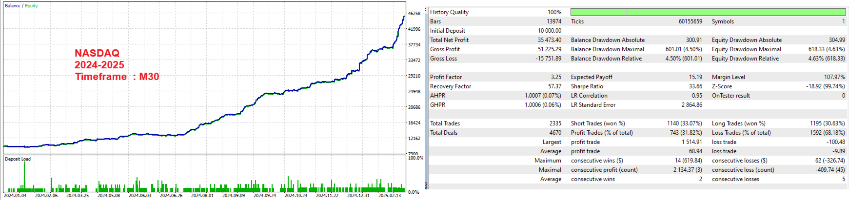
Task: Click the AHPR value "1.0007 (0.07%)"
Action: (543, 96)
